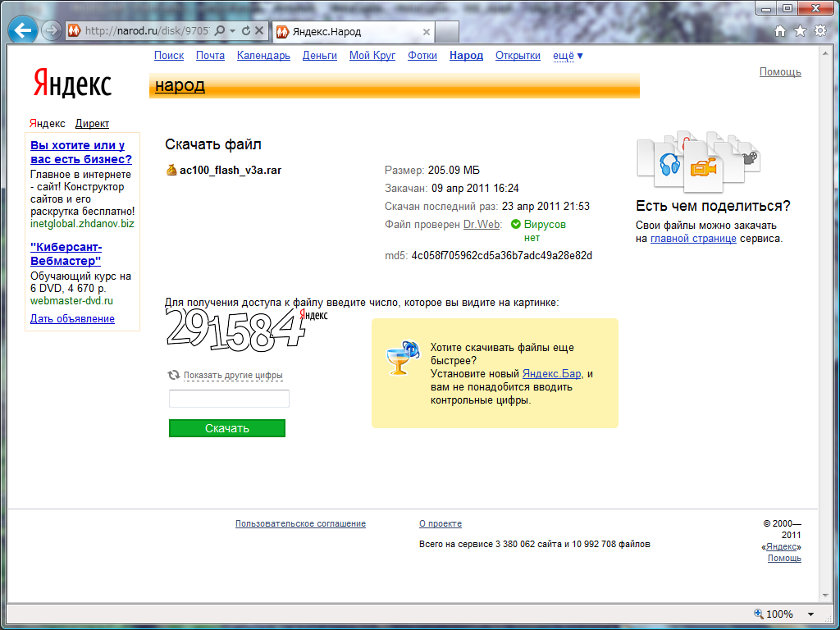Open Favorites star icon
Viewport: 840px width, 630px height.
point(800,31)
